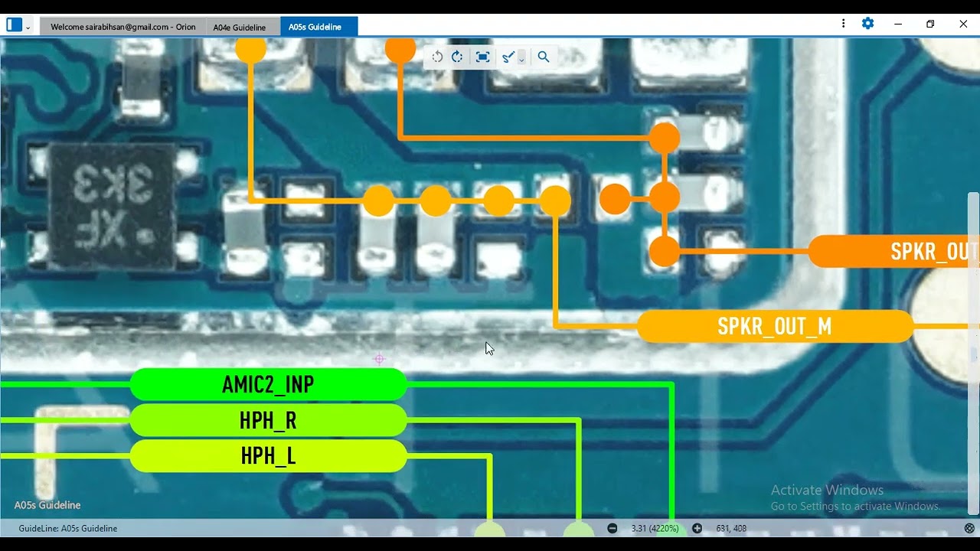Click the fit-to-screen icon
980x551 pixels.
482,57
